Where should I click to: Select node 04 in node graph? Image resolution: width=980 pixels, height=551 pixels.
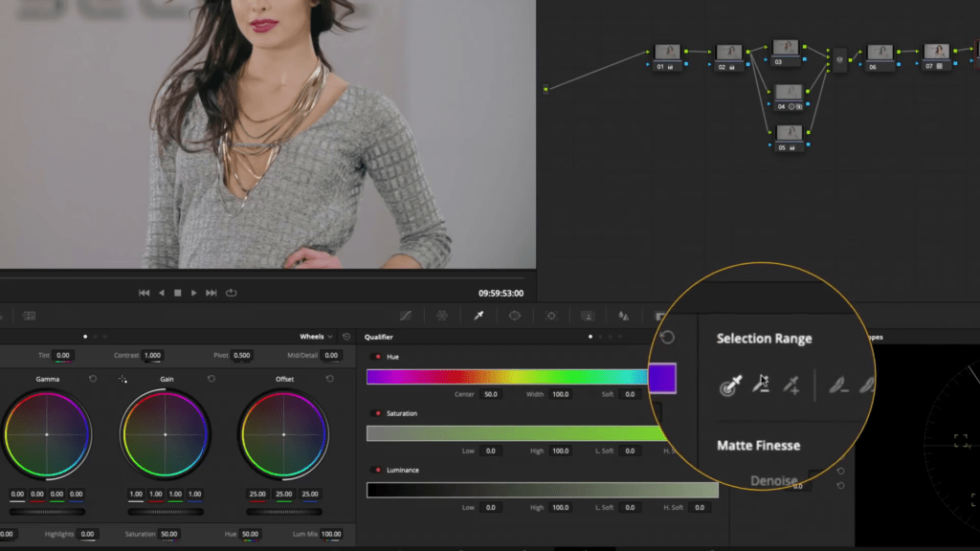(x=788, y=95)
